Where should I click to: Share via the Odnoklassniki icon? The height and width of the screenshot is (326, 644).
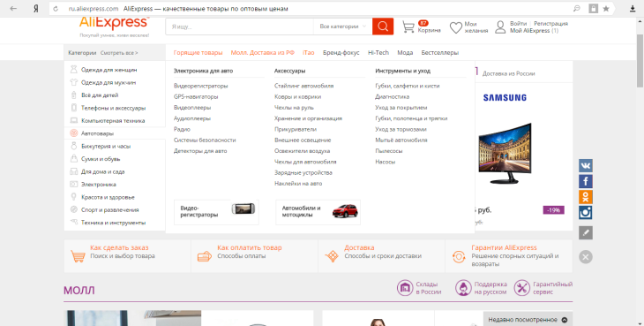(586, 197)
